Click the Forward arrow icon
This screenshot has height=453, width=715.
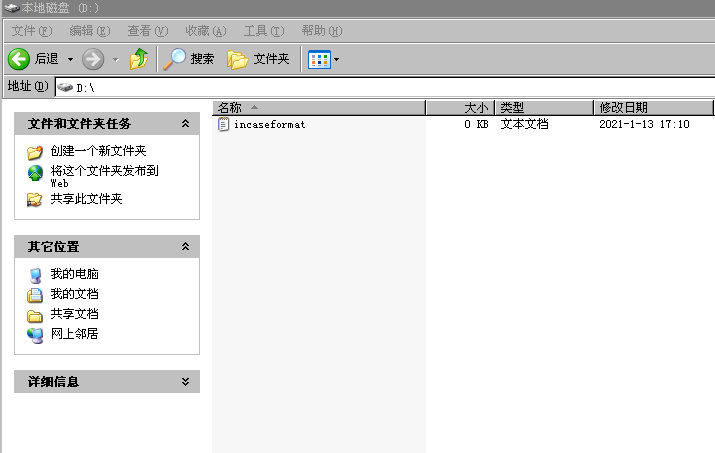93,59
